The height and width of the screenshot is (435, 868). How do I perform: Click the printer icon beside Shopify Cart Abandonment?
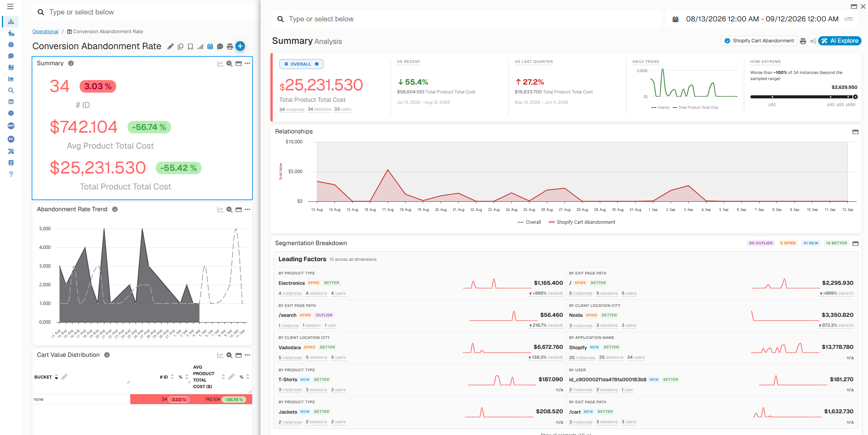point(803,41)
